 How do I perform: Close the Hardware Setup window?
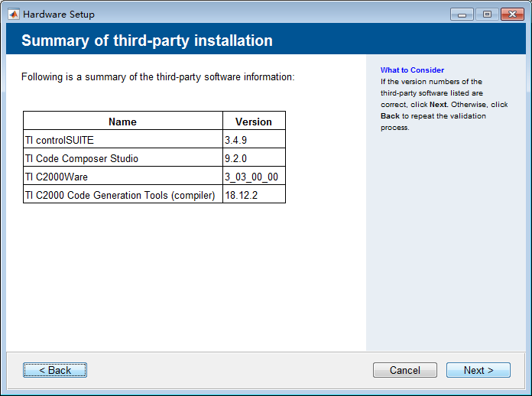pos(512,15)
